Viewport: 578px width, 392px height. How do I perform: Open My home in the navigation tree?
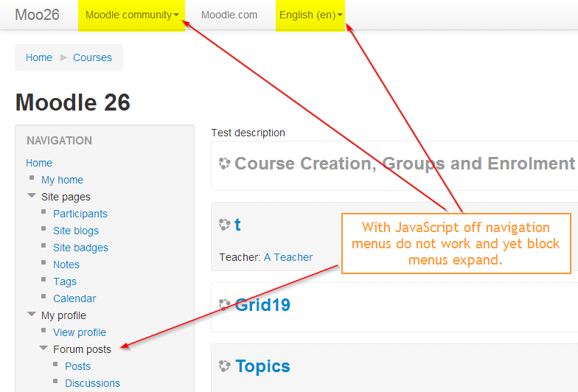click(x=62, y=180)
